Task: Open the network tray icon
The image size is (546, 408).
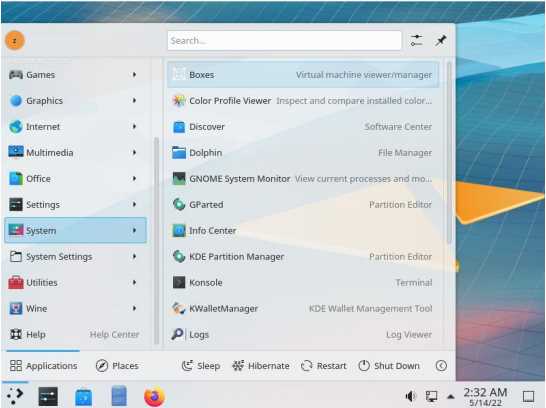Action: [x=431, y=396]
